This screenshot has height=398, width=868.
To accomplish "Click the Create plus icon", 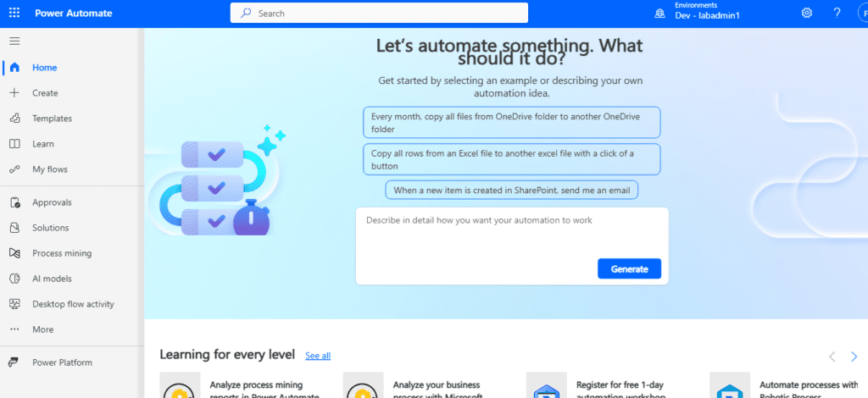I will click(15, 93).
